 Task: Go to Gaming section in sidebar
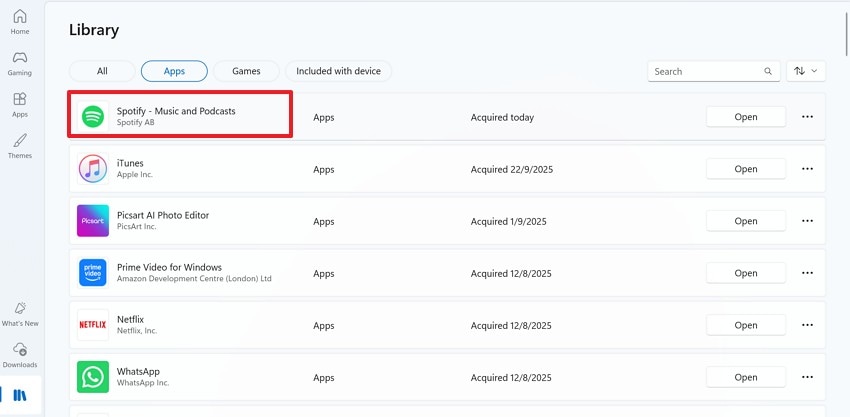(x=20, y=64)
